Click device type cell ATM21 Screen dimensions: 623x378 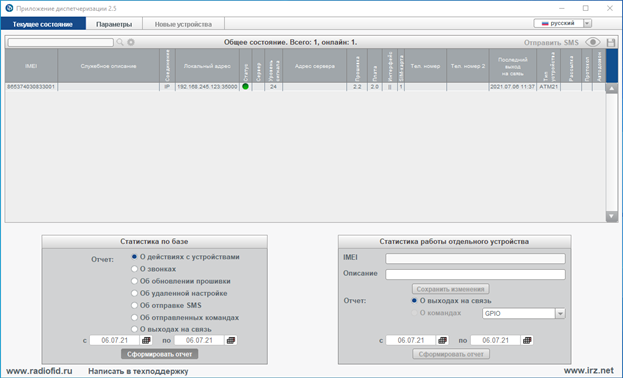point(549,87)
